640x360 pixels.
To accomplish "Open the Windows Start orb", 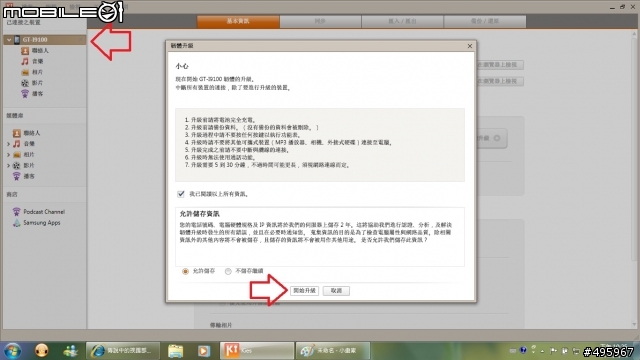I will click(x=13, y=351).
